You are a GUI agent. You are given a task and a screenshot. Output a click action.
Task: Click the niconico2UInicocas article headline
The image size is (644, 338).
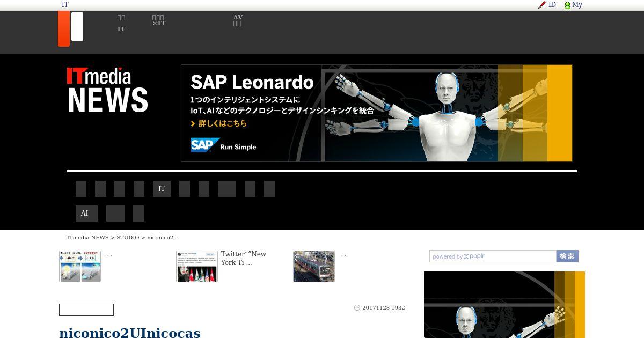130,333
